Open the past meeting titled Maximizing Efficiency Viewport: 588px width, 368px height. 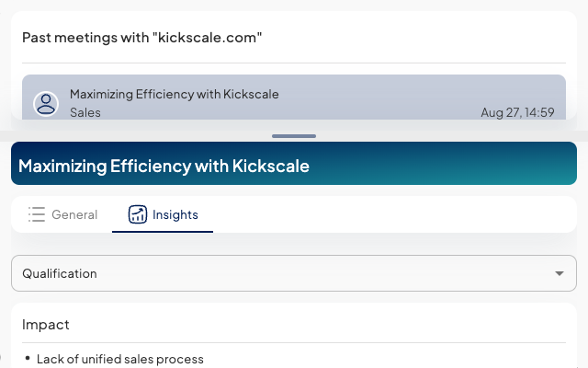pyautogui.click(x=175, y=94)
